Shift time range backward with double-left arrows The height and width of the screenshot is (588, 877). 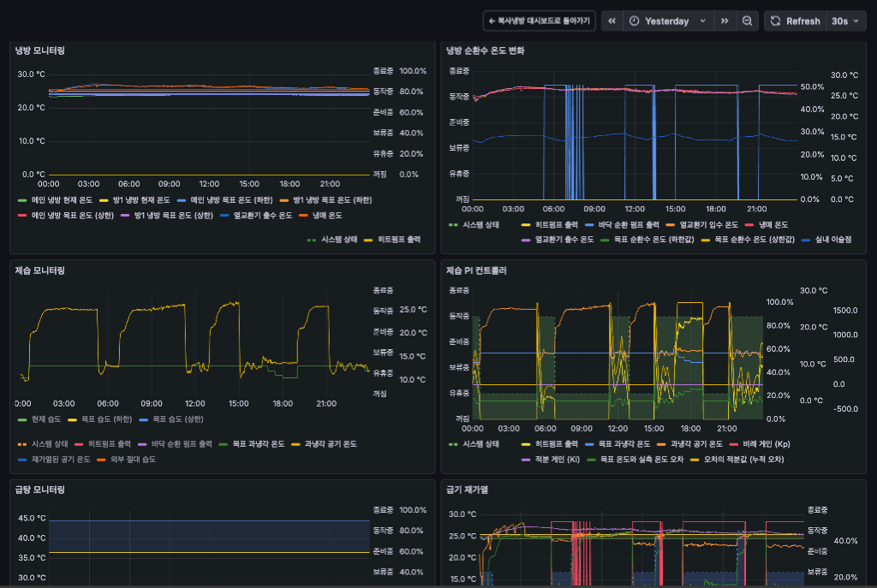pos(612,21)
